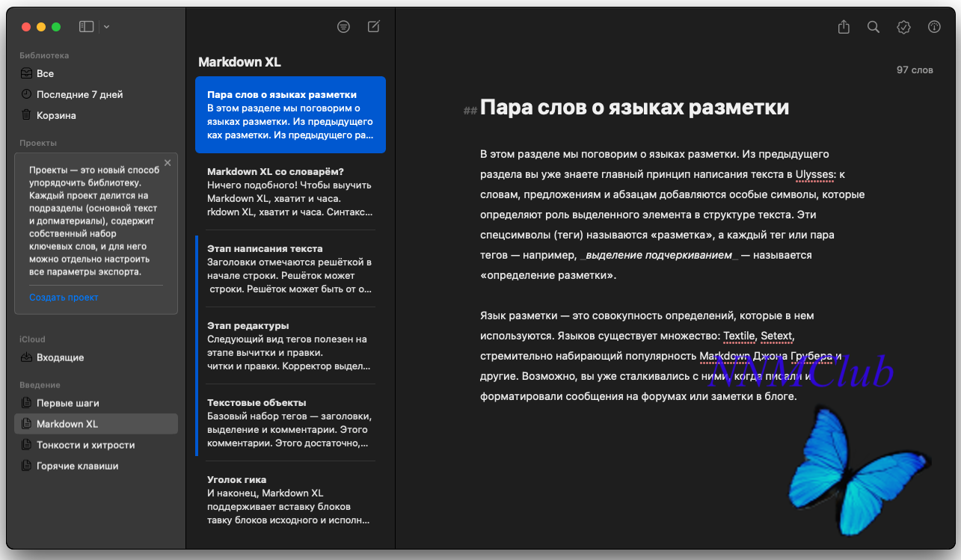Open sheet Пара слов о языках разметки
This screenshot has width=961, height=560.
coord(290,115)
